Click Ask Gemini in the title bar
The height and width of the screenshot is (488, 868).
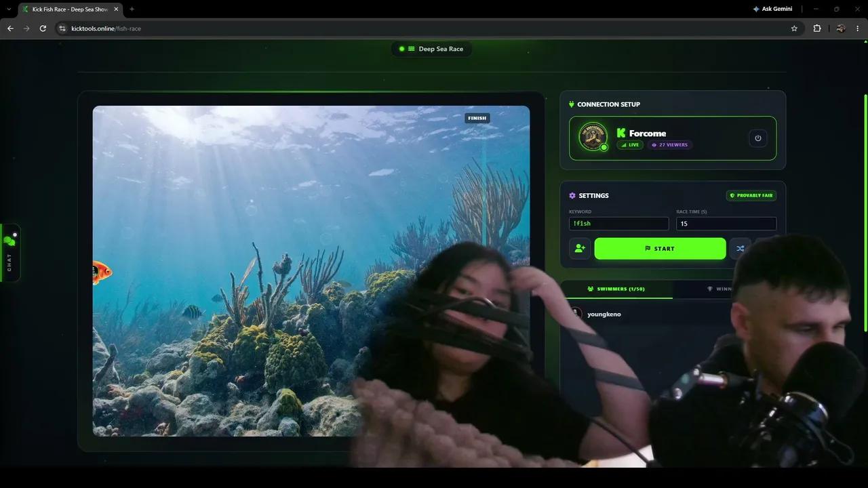tap(772, 9)
